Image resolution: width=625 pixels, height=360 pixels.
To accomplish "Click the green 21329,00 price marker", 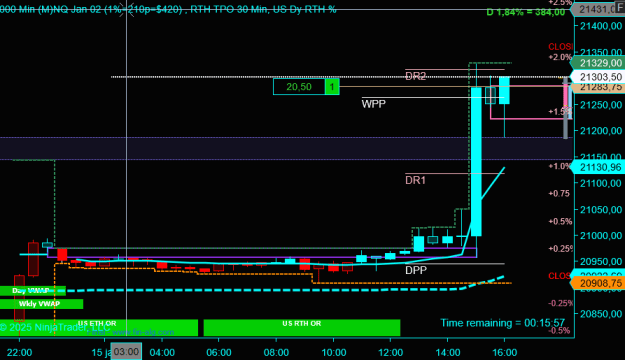I will [598, 63].
